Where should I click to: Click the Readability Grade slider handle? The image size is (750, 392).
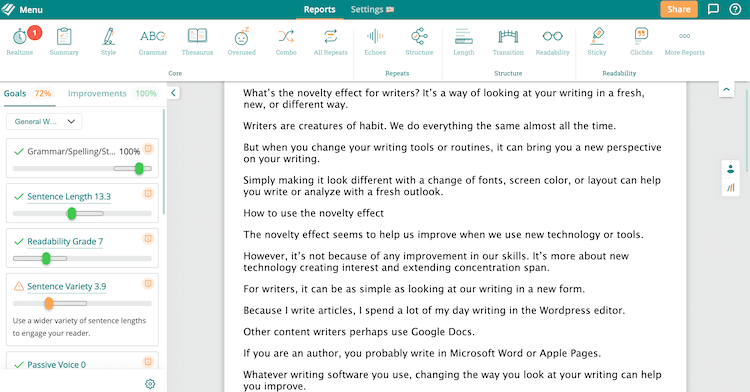(x=46, y=258)
